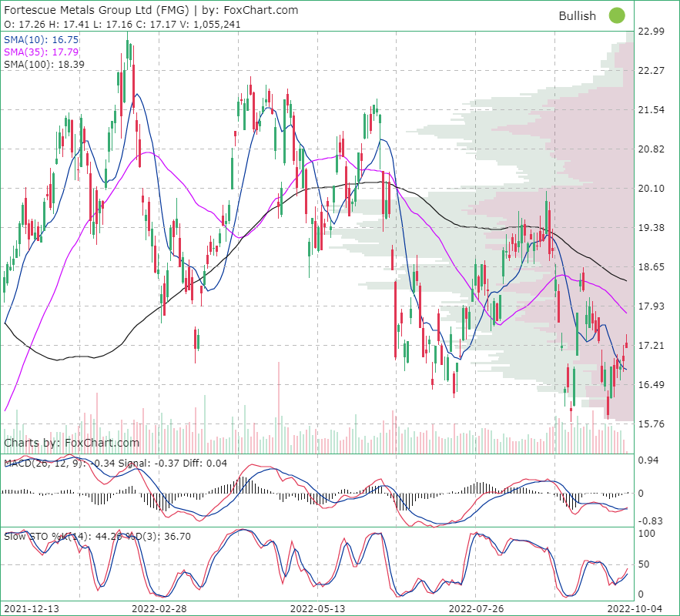The height and width of the screenshot is (616, 680).
Task: Select the 2021-12-13 date on time axis
Action: (x=32, y=608)
